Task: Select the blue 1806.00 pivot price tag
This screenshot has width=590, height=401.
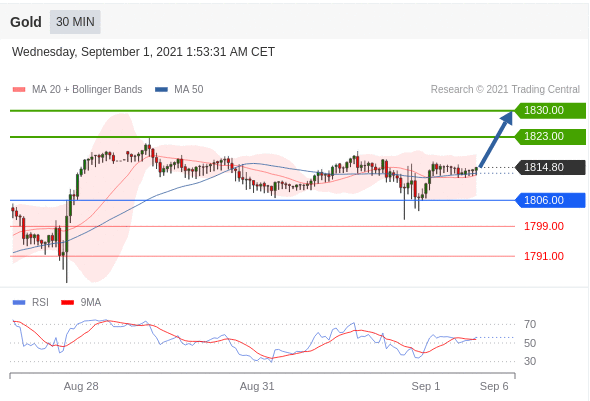Action: 550,200
